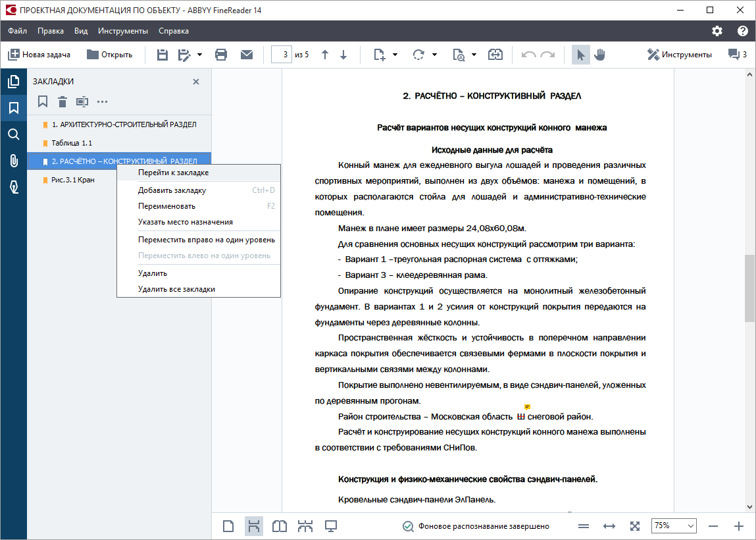Close the Bookmarks panel
The image size is (756, 540).
point(196,82)
